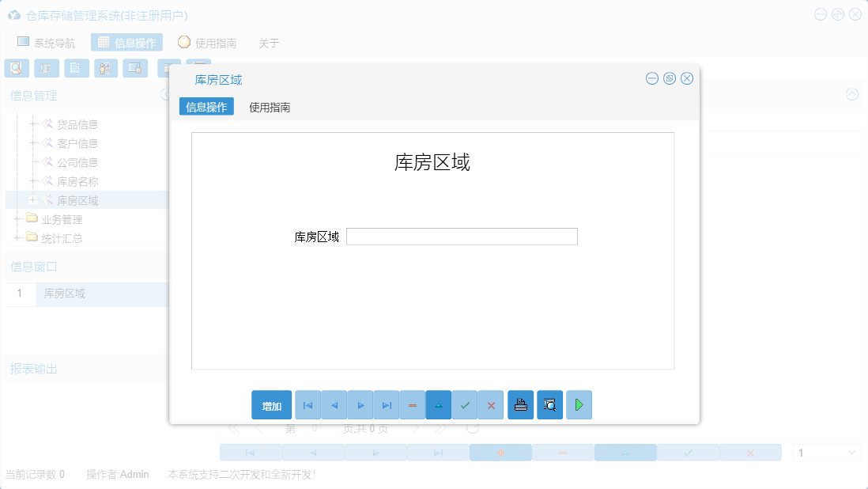Click the delete record minus icon
The height and width of the screenshot is (489, 868).
pyautogui.click(x=412, y=404)
